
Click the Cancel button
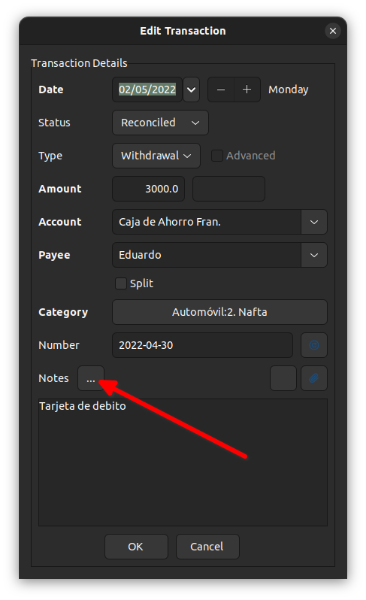click(x=208, y=547)
